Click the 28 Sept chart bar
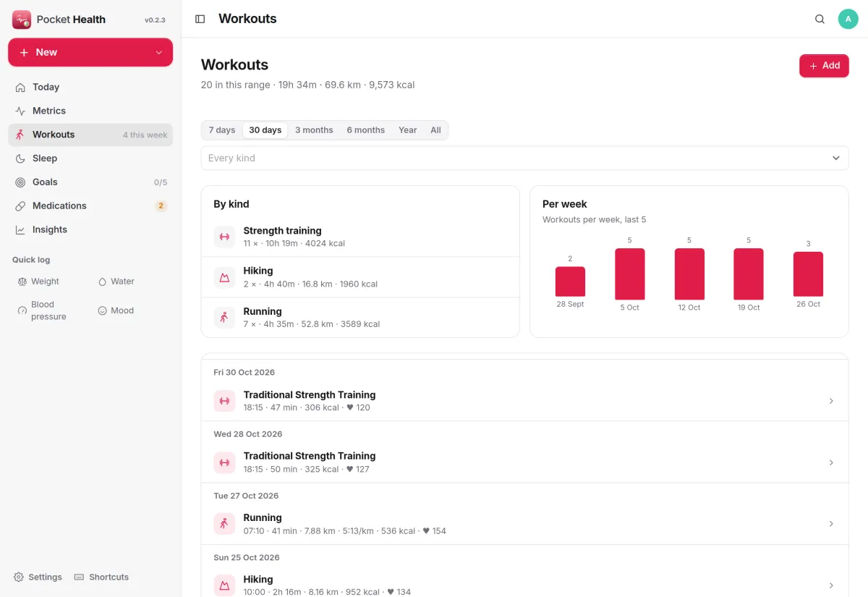The width and height of the screenshot is (868, 597). (x=570, y=281)
